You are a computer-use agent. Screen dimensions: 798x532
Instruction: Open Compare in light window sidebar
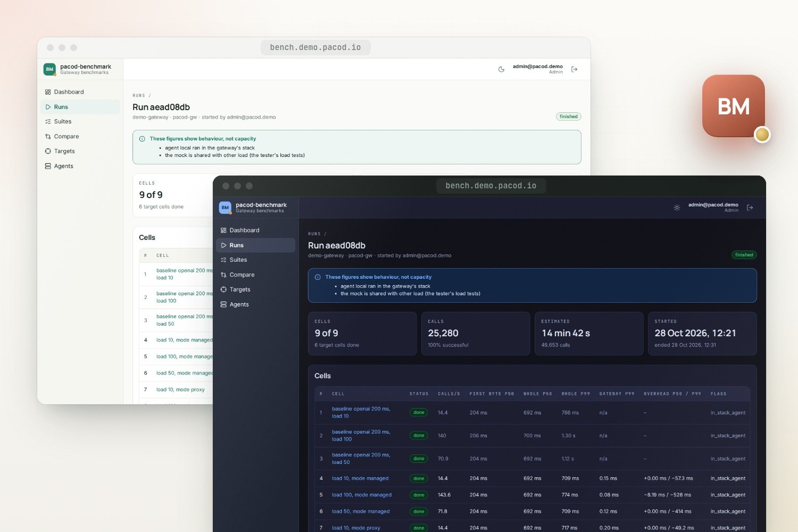pos(80,136)
